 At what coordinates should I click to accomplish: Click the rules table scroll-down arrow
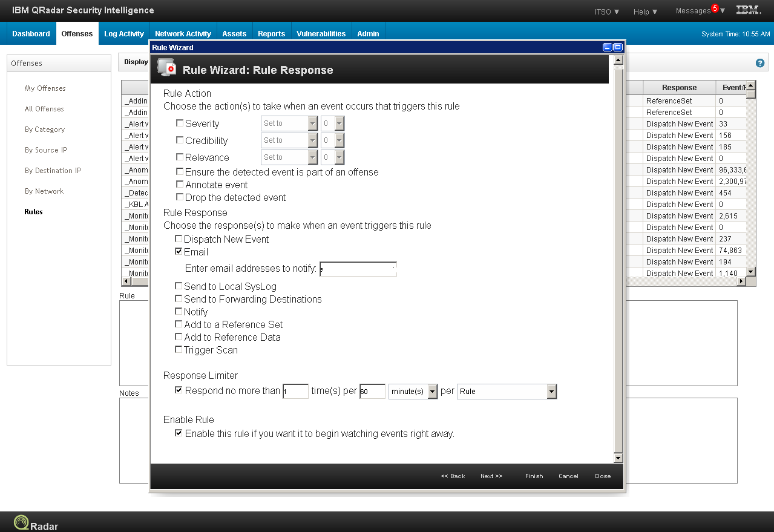click(751, 272)
